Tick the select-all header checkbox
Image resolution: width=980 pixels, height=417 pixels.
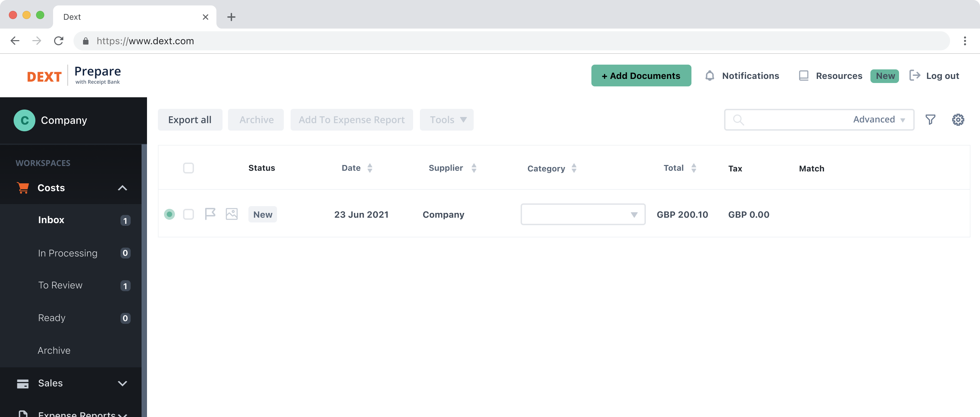click(188, 168)
